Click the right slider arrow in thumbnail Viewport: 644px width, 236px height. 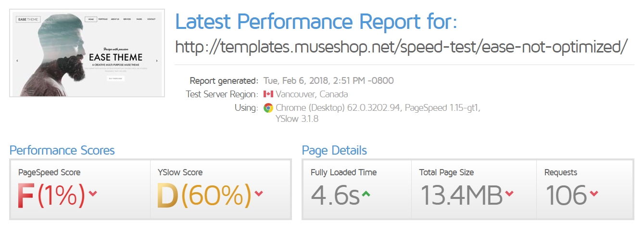157,61
